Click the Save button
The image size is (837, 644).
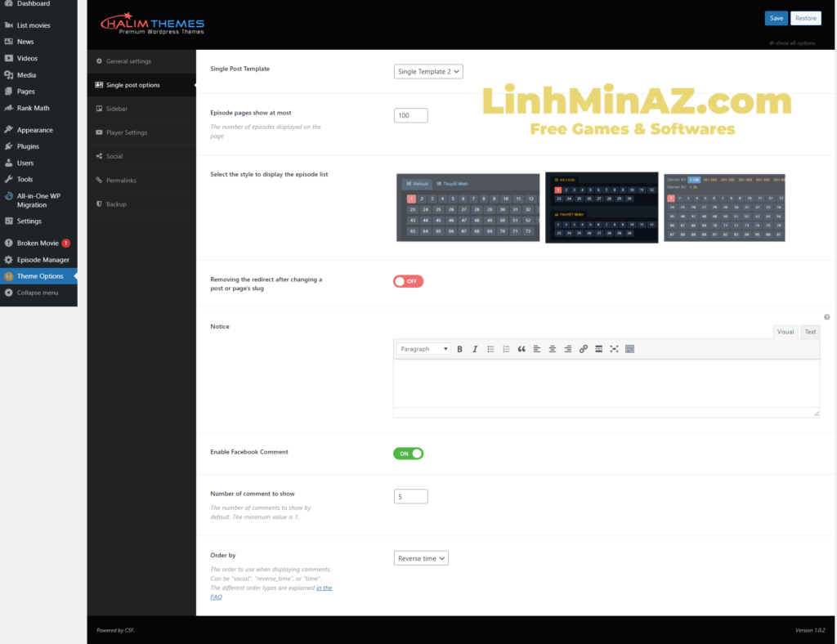[x=777, y=18]
